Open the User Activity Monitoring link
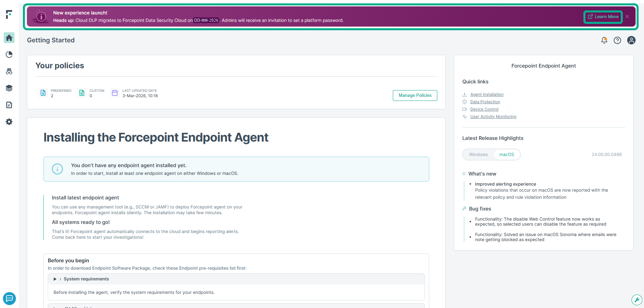 pos(493,117)
